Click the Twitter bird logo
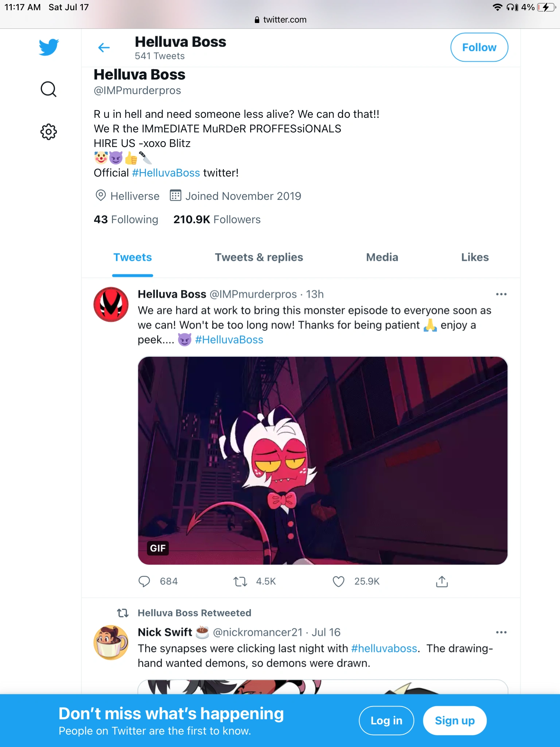Viewport: 560px width, 747px height. pos(48,46)
